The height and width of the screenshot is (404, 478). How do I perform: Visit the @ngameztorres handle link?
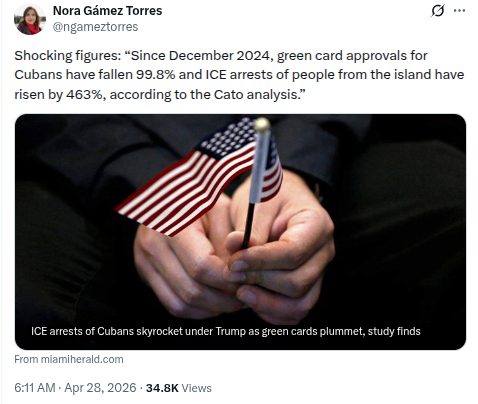pyautogui.click(x=95, y=27)
